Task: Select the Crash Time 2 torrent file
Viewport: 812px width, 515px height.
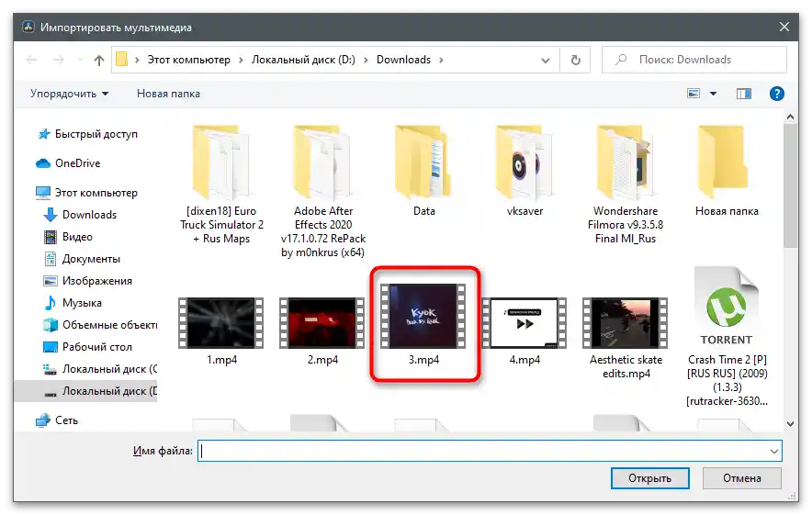Action: point(727,336)
